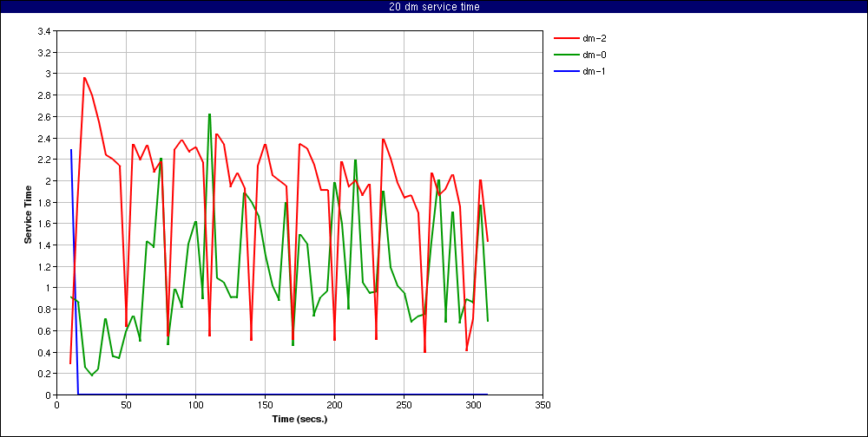Click the 3.2 y-axis tick value

[x=44, y=53]
